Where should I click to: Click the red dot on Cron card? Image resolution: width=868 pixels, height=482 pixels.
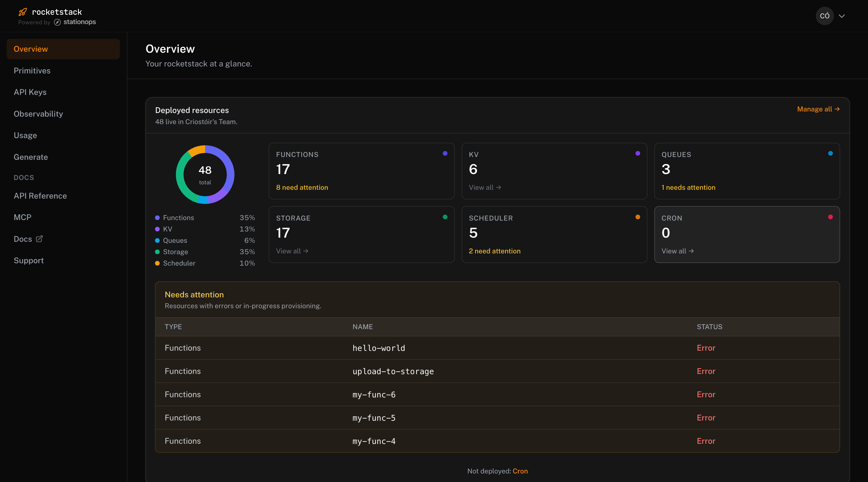[830, 217]
